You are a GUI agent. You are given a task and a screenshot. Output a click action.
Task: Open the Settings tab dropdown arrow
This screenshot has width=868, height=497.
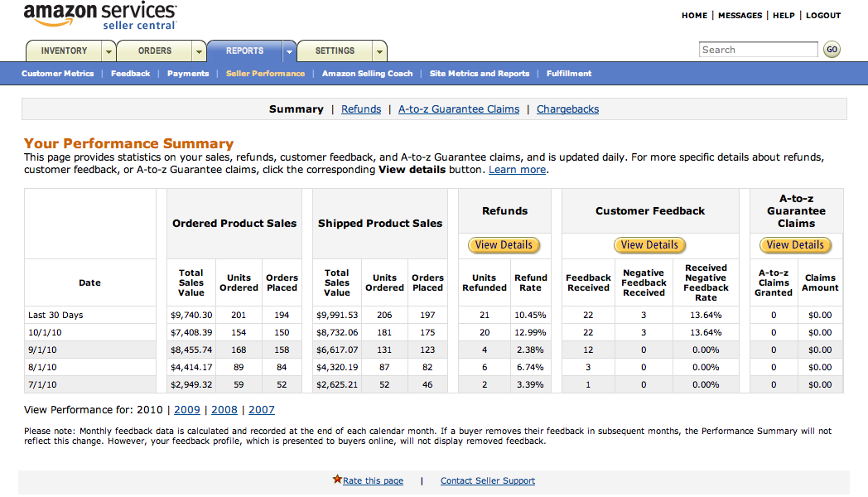pos(379,51)
